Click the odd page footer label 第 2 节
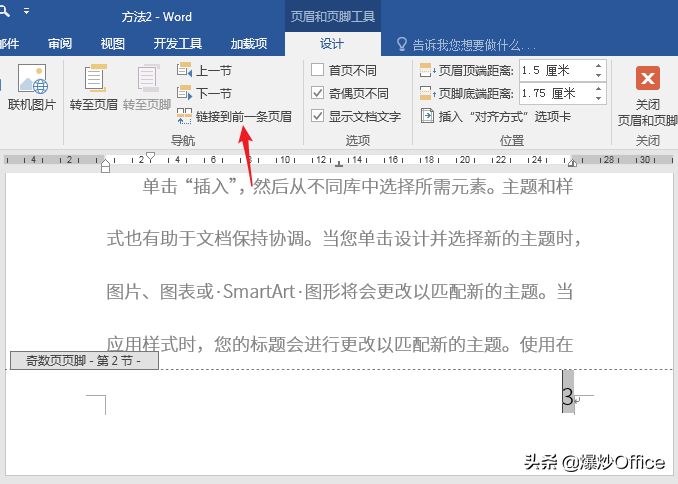The height and width of the screenshot is (484, 678). pyautogui.click(x=84, y=360)
